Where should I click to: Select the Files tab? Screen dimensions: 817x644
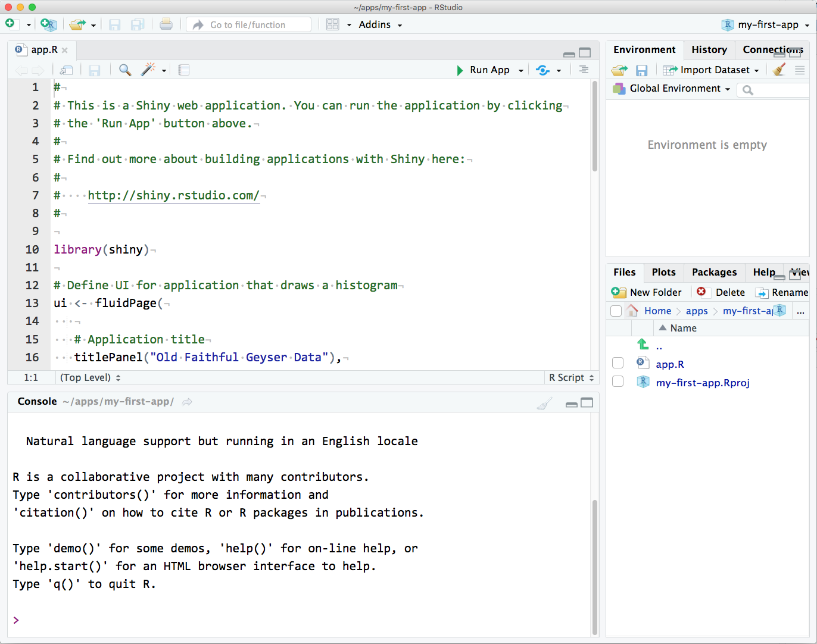click(624, 272)
